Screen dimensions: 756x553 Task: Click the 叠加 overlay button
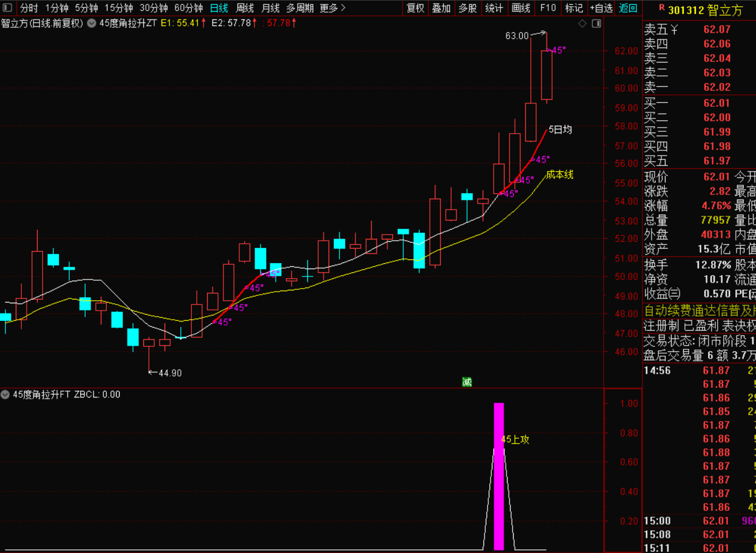point(441,8)
